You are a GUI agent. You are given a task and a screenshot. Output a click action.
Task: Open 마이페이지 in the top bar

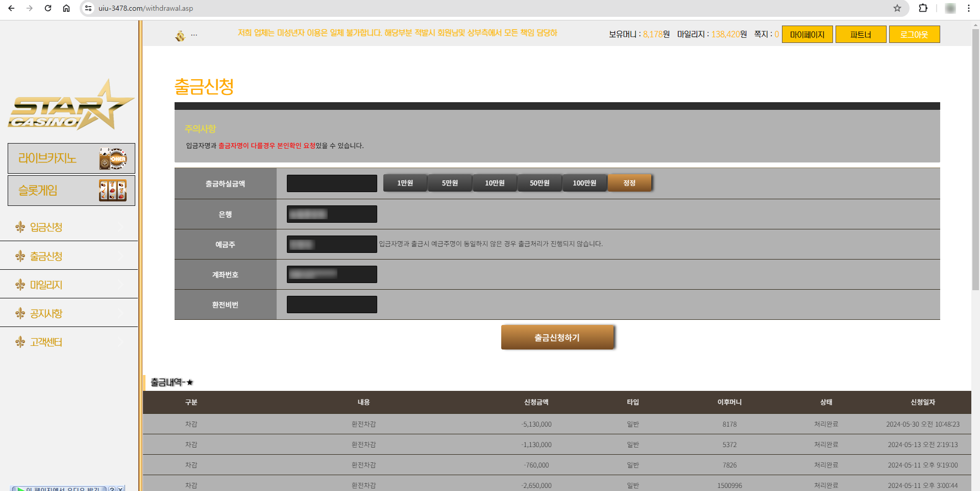click(807, 34)
